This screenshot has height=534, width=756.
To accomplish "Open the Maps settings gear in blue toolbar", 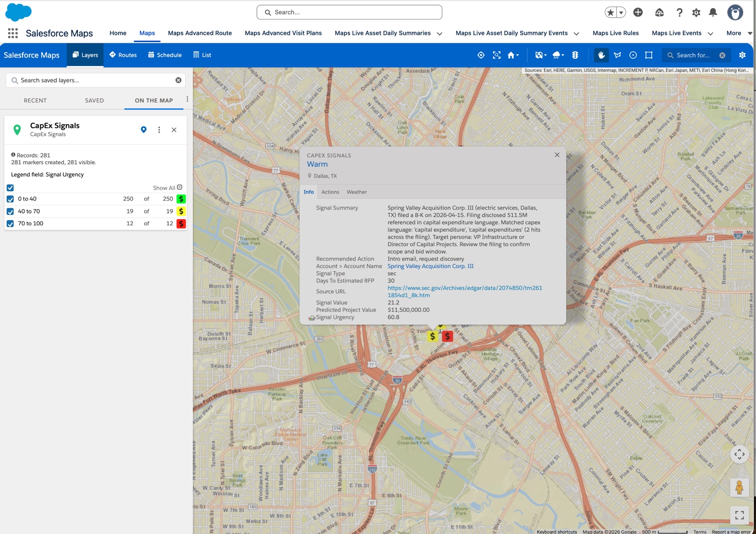I will tap(742, 55).
